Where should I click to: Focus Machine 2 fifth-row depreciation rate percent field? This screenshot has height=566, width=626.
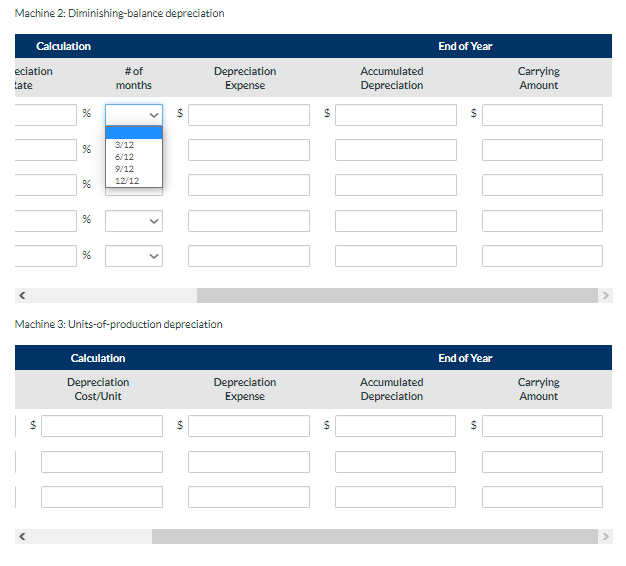point(46,256)
